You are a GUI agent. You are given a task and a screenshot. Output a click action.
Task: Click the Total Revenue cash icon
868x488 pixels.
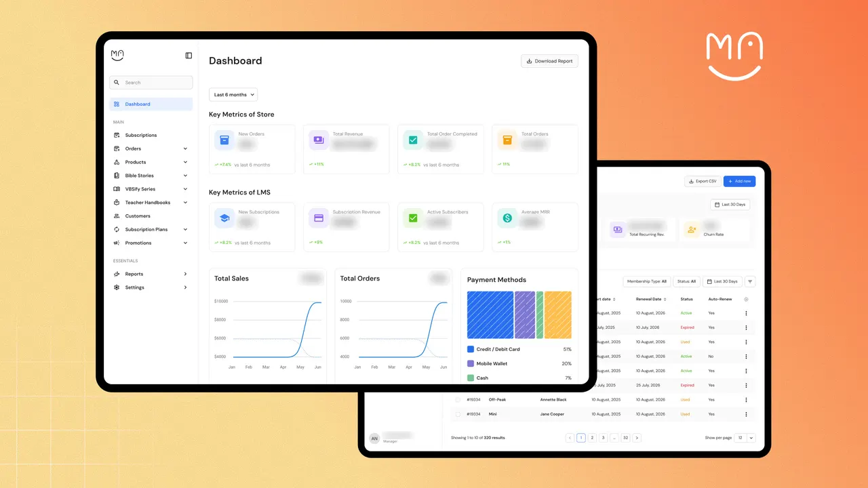coord(319,140)
